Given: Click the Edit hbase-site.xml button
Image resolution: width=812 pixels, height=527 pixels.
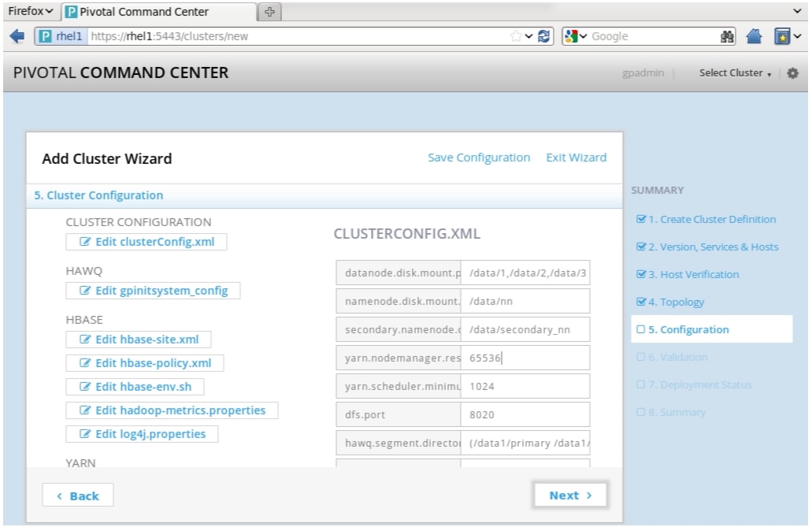Looking at the screenshot, I should pos(139,340).
